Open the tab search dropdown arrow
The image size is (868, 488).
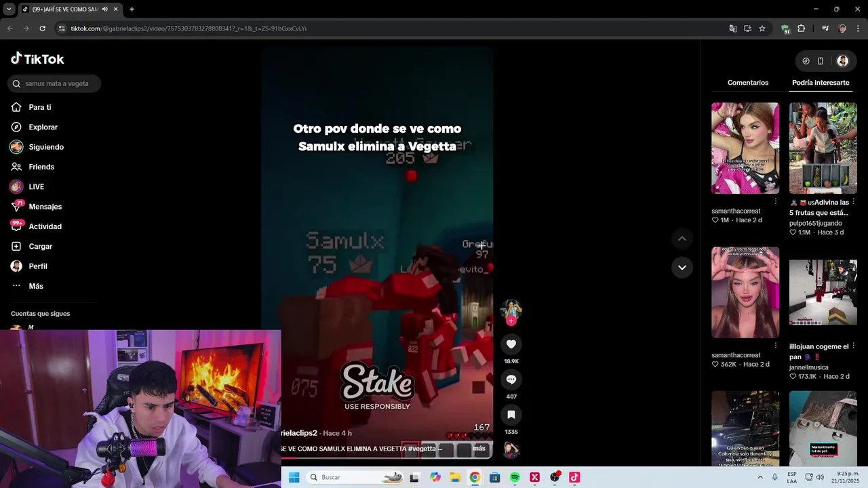pos(9,9)
